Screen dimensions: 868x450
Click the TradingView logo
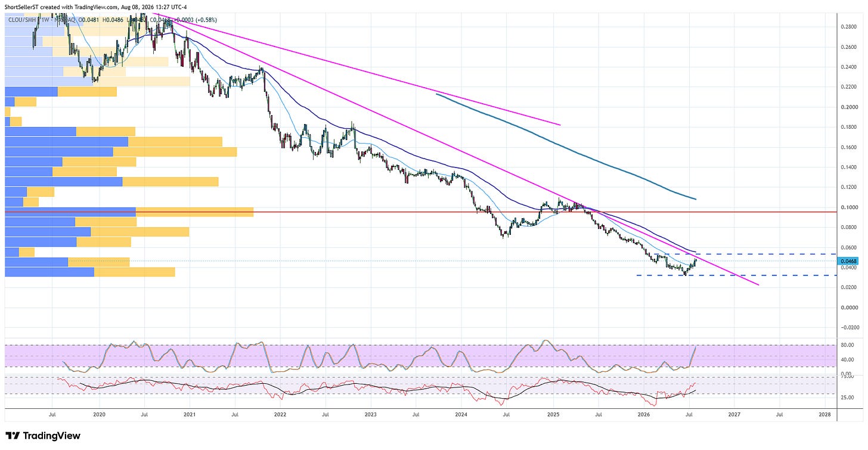[x=42, y=436]
